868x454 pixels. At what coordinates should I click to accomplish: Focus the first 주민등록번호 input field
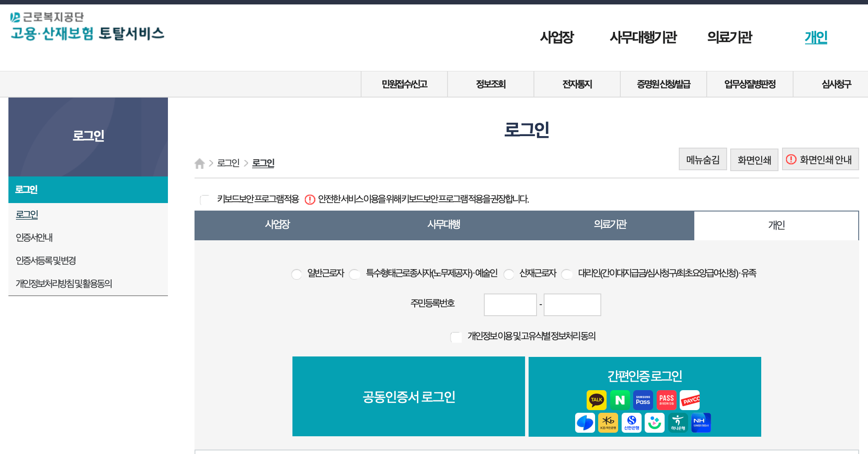tap(510, 305)
